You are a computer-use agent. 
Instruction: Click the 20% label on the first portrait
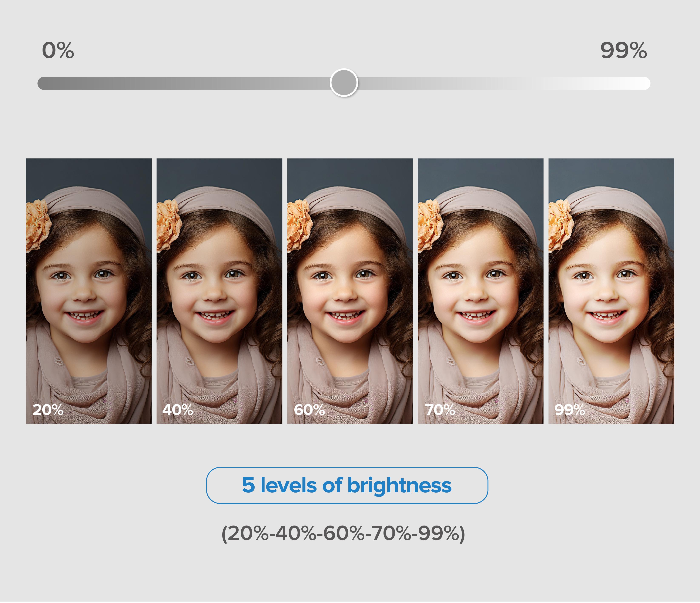point(48,410)
